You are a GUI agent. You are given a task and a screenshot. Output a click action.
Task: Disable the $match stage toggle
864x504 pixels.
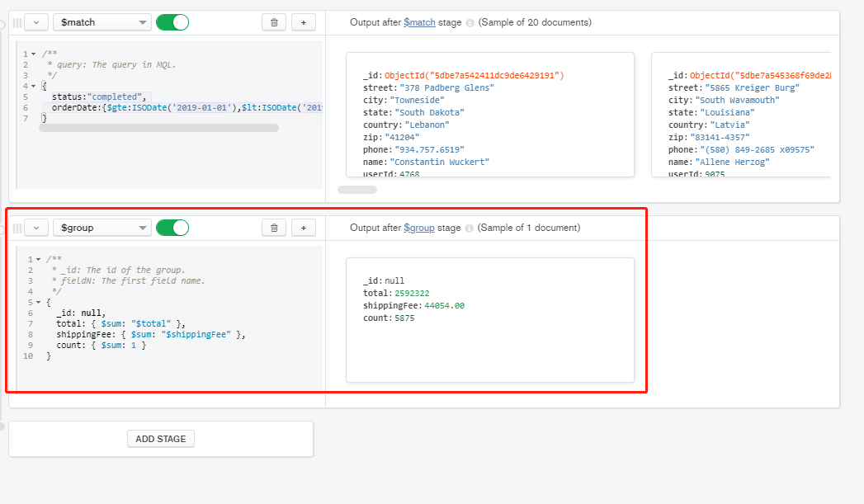coord(172,22)
